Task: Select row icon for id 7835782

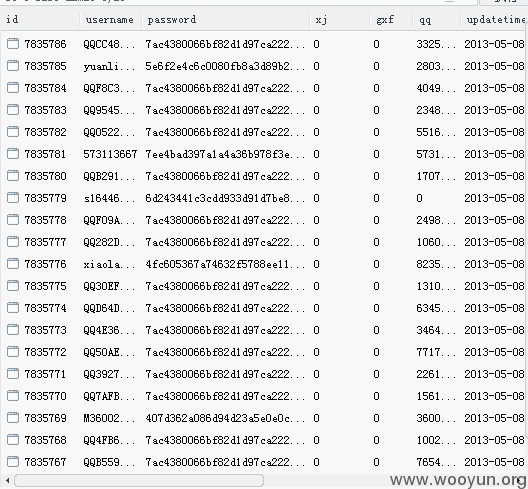Action: pyautogui.click(x=13, y=132)
